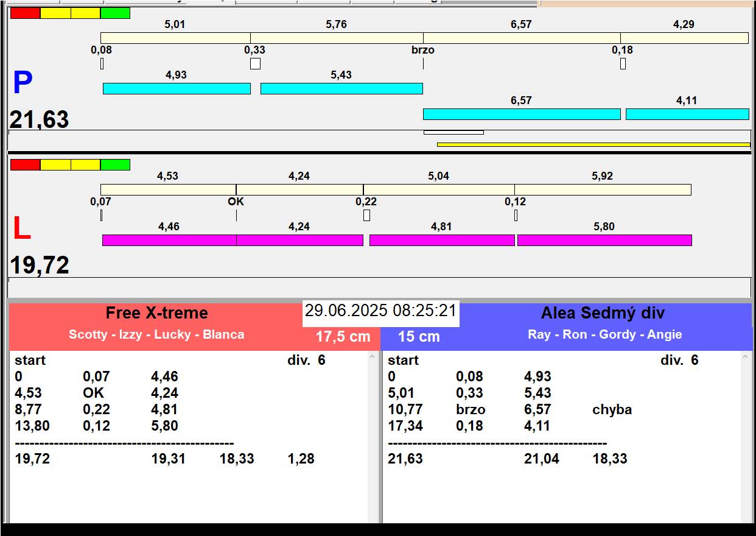Click the red start light in lane L
The width and height of the screenshot is (756, 536).
tap(25, 164)
